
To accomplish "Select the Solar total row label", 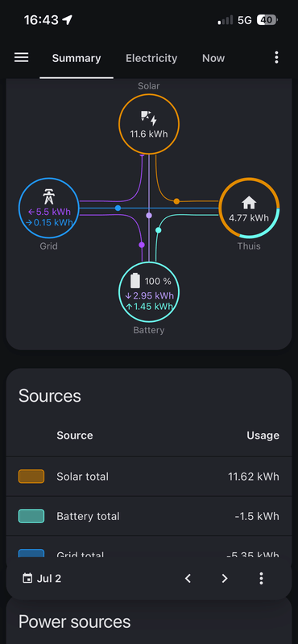I will (83, 477).
